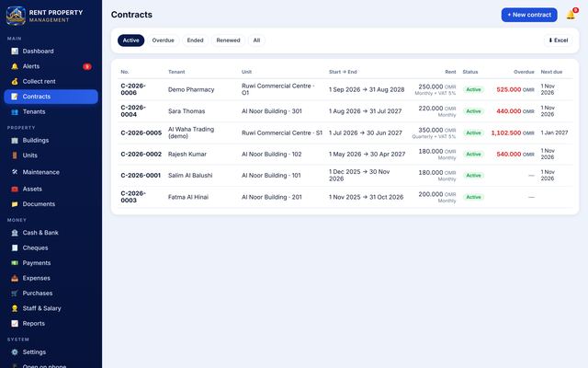
Task: Click the 1 Jan 2027 next due date
Action: 554,132
